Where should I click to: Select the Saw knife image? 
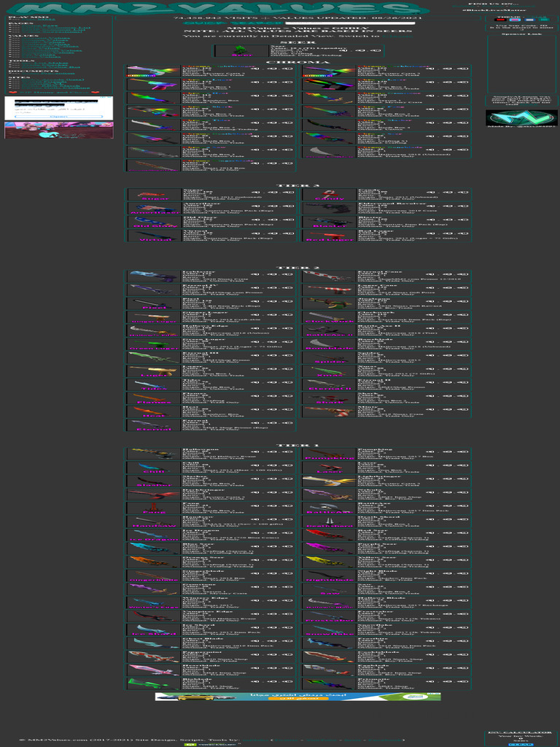pos(329,589)
